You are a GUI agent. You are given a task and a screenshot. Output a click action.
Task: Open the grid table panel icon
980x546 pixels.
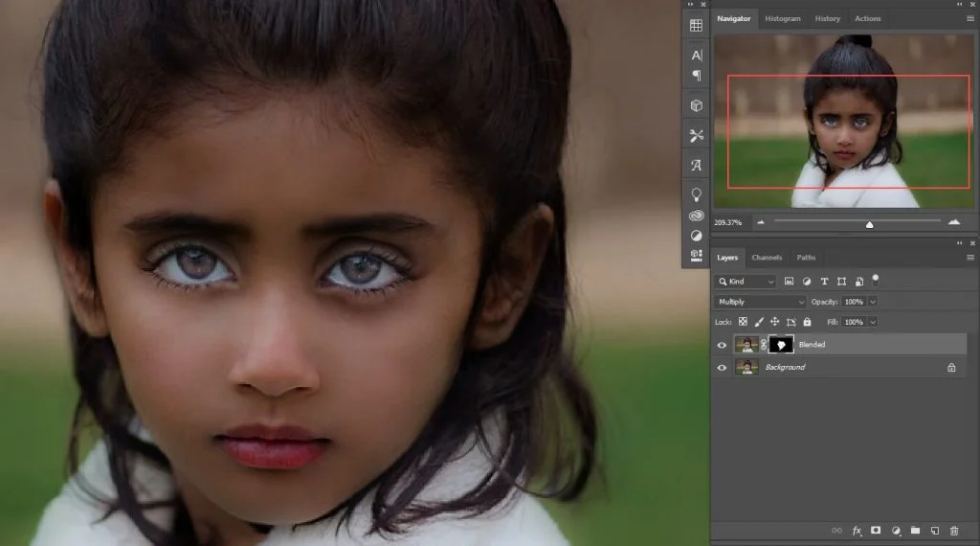[x=696, y=26]
